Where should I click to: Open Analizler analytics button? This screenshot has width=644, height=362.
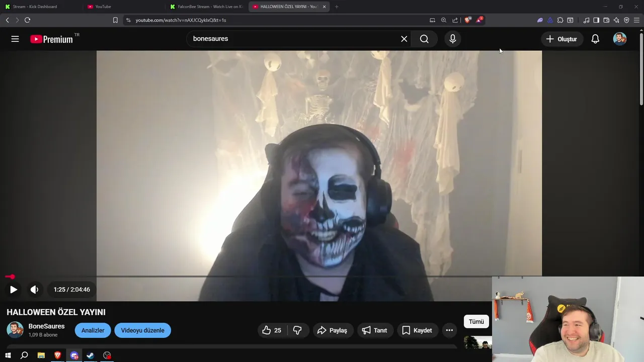click(93, 330)
